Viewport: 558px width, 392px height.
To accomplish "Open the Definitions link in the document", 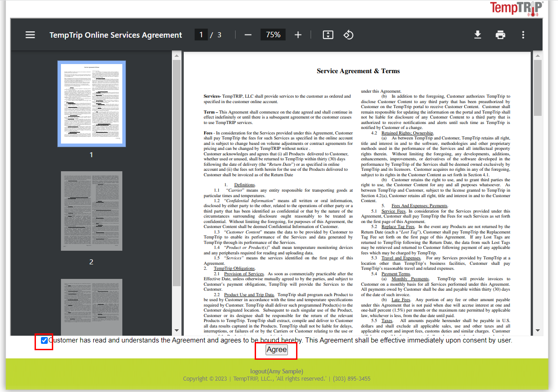I will pos(244,184).
